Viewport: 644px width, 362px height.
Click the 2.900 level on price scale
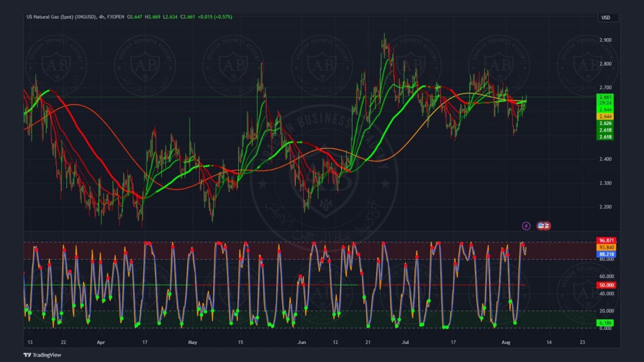[x=605, y=40]
